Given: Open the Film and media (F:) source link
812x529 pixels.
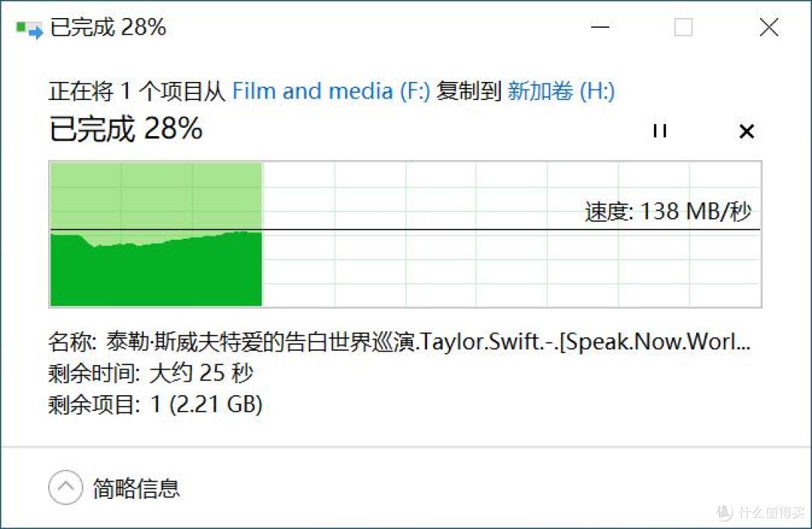Looking at the screenshot, I should pos(331,91).
